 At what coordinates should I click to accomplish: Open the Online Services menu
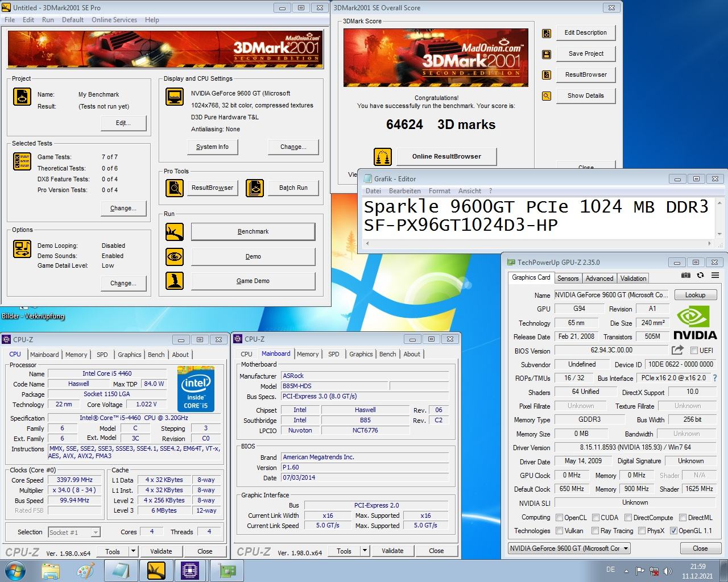click(114, 20)
